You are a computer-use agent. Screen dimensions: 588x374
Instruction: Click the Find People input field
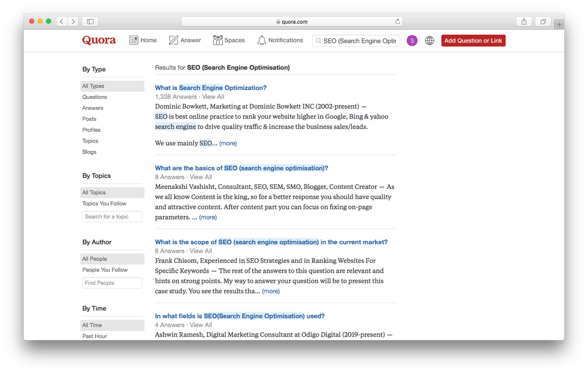[112, 282]
